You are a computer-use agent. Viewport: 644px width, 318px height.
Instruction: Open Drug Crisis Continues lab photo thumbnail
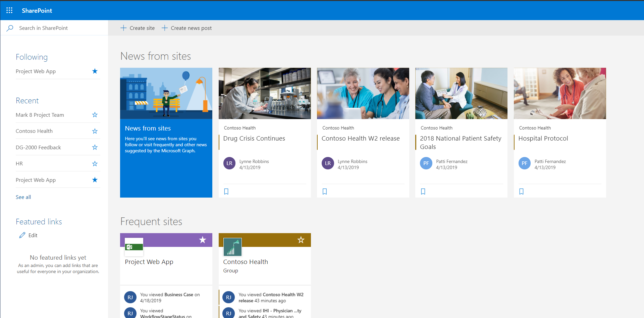[x=265, y=93]
